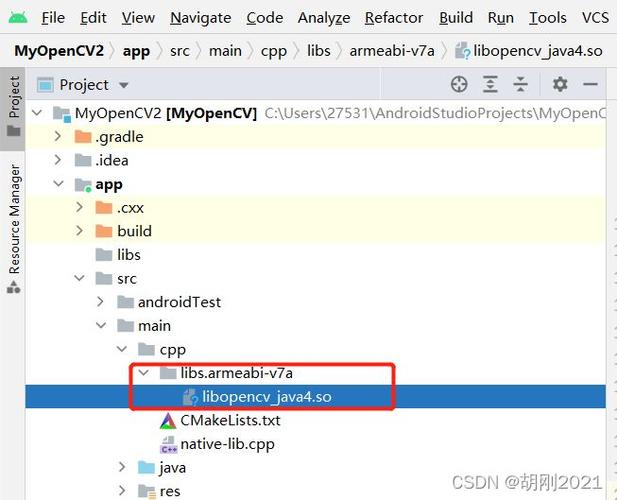Expand the java folder
This screenshot has height=500, width=617.
[x=122, y=467]
